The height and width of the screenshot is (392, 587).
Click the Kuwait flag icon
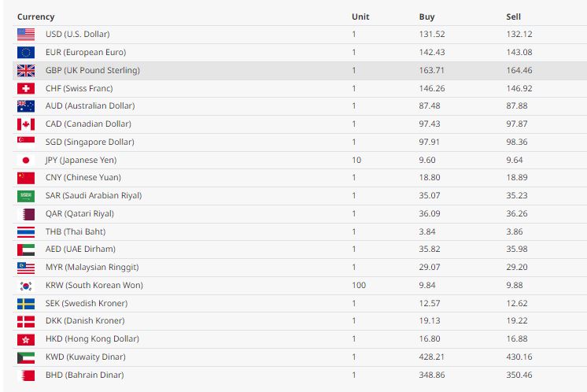point(26,357)
